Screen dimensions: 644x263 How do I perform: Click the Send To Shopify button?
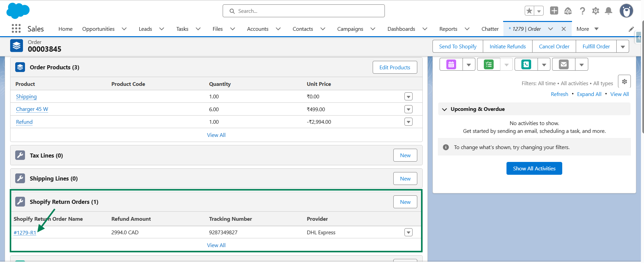coord(458,47)
